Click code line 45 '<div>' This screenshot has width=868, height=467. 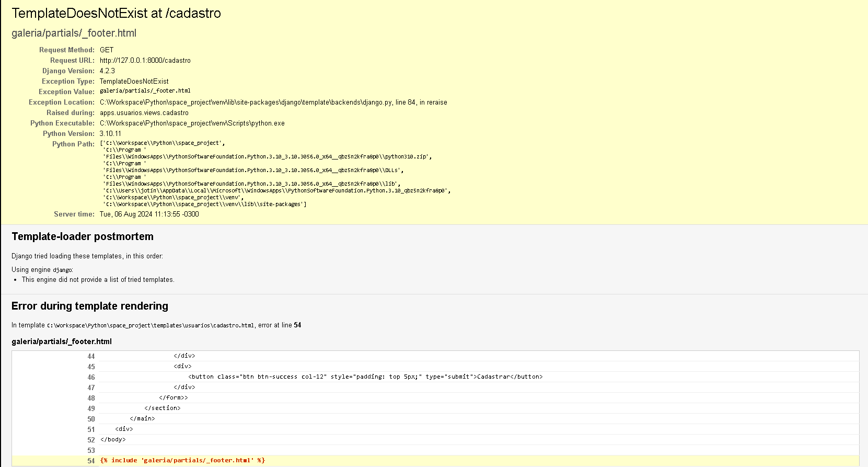pos(183,366)
